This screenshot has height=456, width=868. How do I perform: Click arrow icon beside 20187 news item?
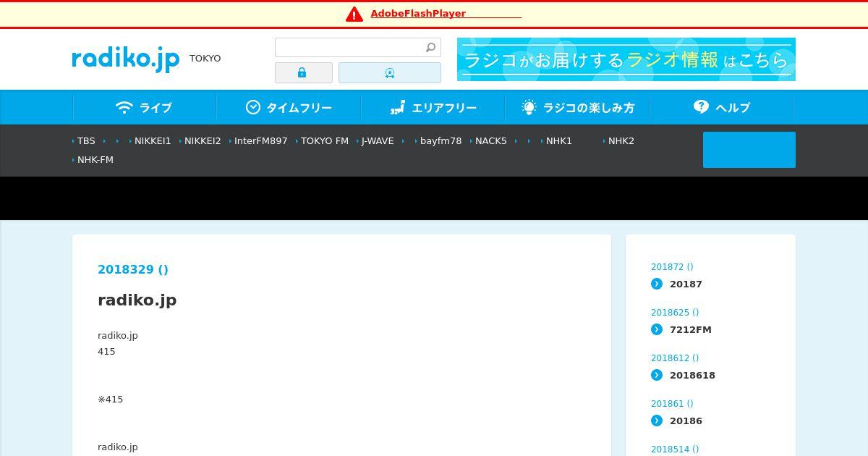(x=657, y=284)
